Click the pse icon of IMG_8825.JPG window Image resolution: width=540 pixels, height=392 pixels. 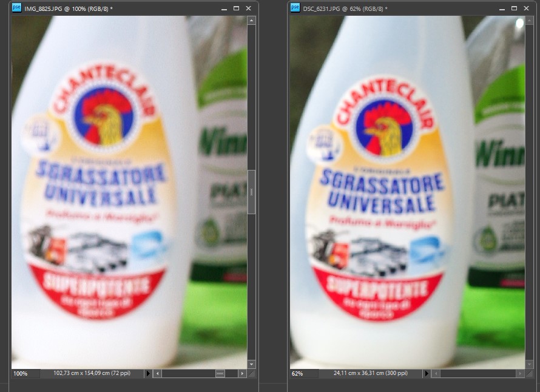16,7
